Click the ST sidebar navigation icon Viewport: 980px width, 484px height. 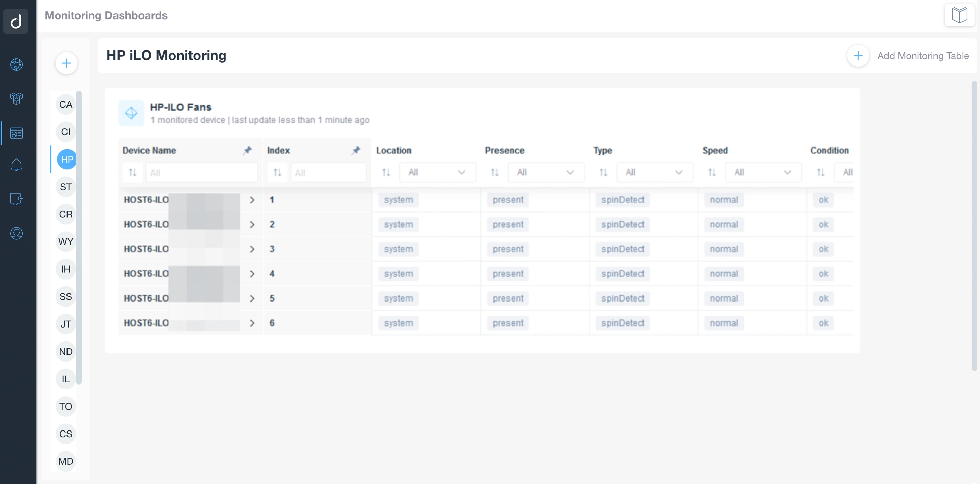(x=66, y=186)
